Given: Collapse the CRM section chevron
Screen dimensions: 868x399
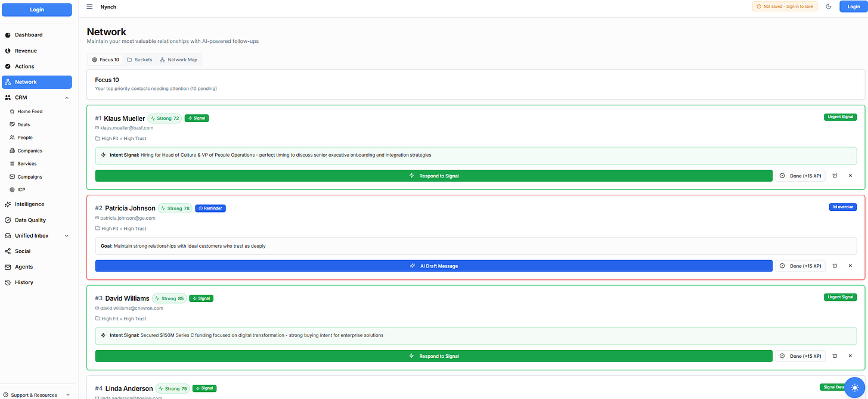Looking at the screenshot, I should 67,97.
